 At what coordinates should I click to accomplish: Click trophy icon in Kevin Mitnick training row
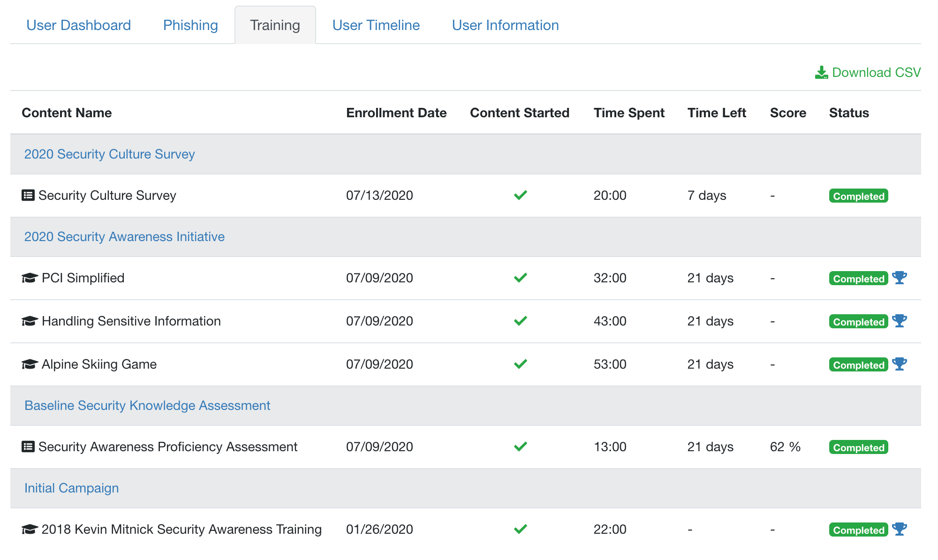click(x=900, y=529)
